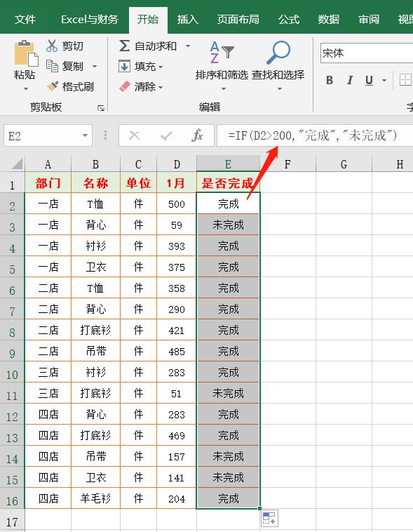
Task: Select the Format Painter brush
Action: click(x=53, y=86)
